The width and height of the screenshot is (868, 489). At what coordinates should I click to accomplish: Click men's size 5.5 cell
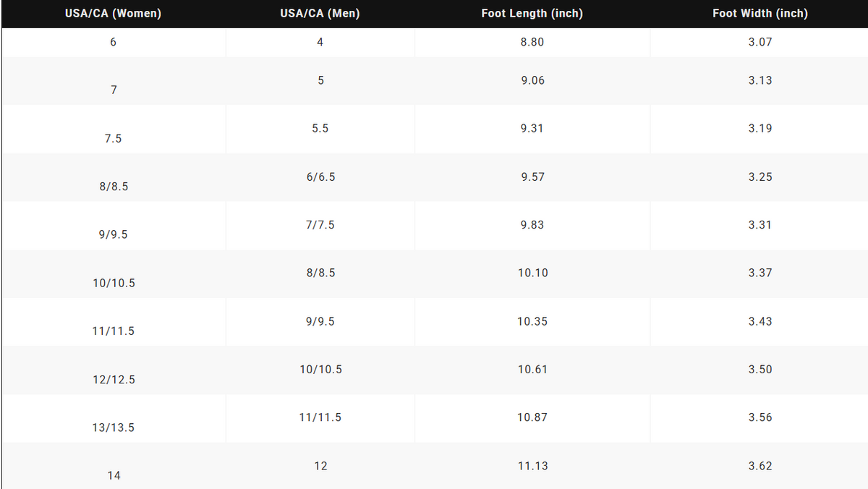coord(320,128)
